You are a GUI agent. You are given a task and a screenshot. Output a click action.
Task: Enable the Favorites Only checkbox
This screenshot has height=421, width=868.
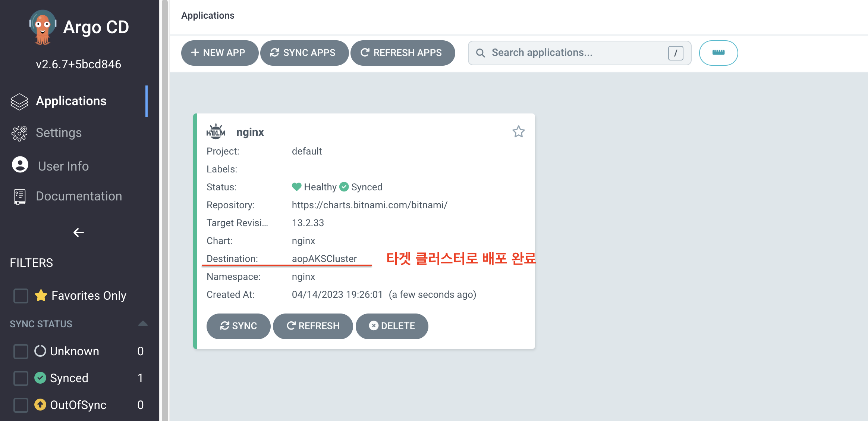(x=21, y=296)
